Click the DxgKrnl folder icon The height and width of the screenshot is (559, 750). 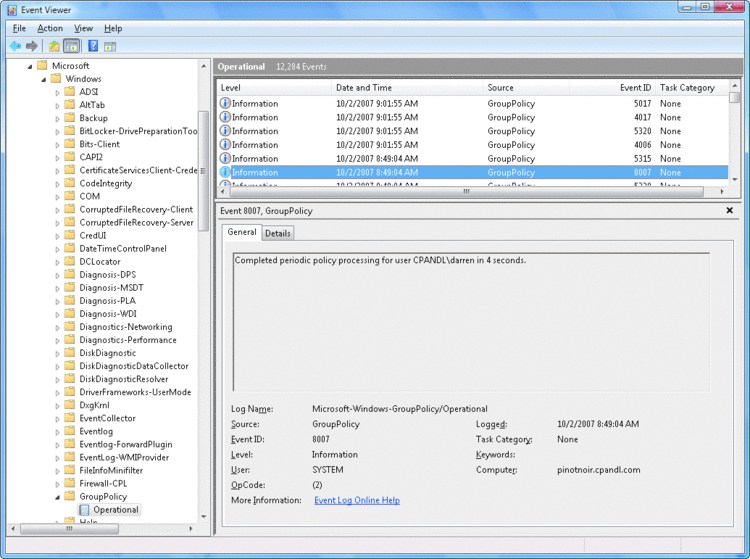[70, 405]
